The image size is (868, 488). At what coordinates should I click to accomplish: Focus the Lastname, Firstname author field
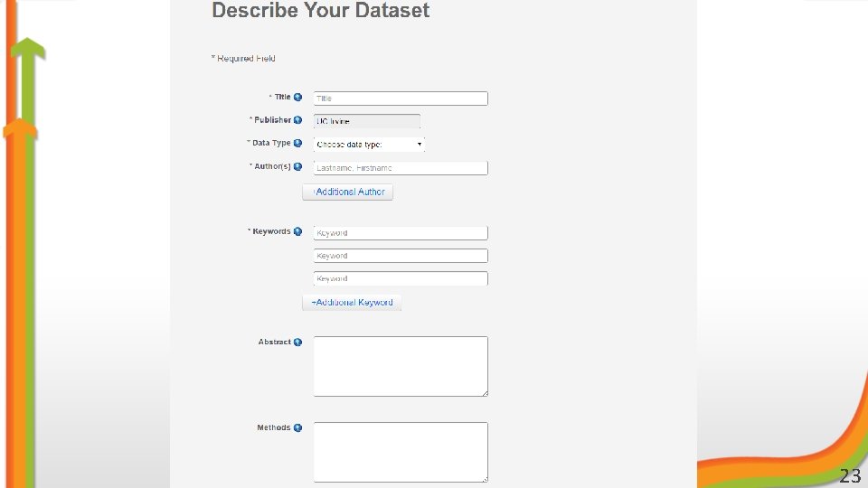coord(401,168)
